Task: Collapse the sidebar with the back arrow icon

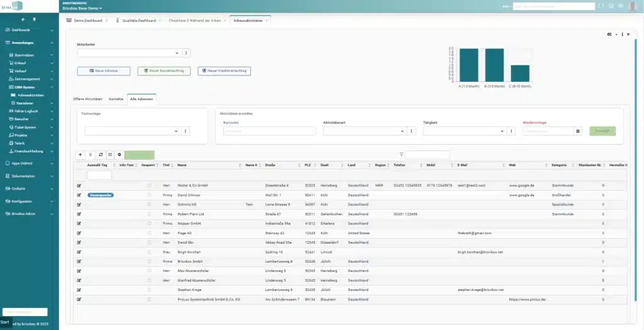Action: click(23, 20)
